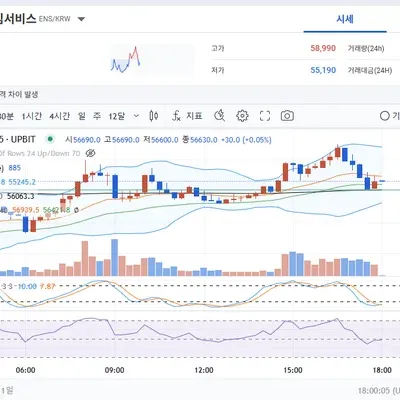Click the close price value 56630.0
Screen dimensions: 400x400
pos(203,140)
